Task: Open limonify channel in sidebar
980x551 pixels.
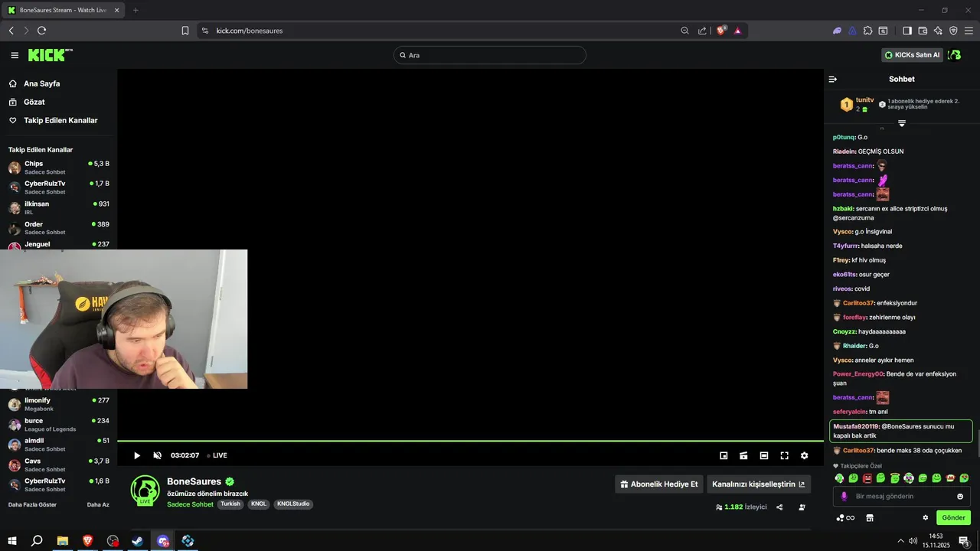Action: click(x=58, y=404)
